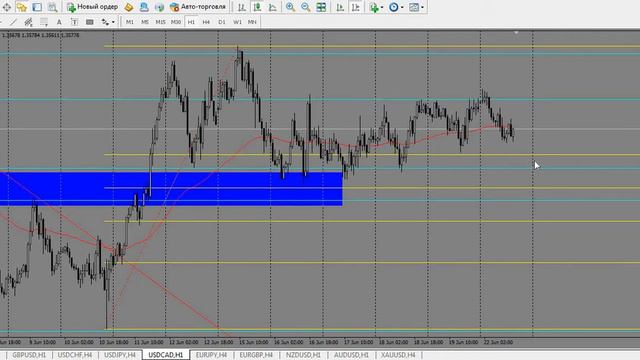Switch chart to line chart type
The height and width of the screenshot is (360, 640).
273,7
